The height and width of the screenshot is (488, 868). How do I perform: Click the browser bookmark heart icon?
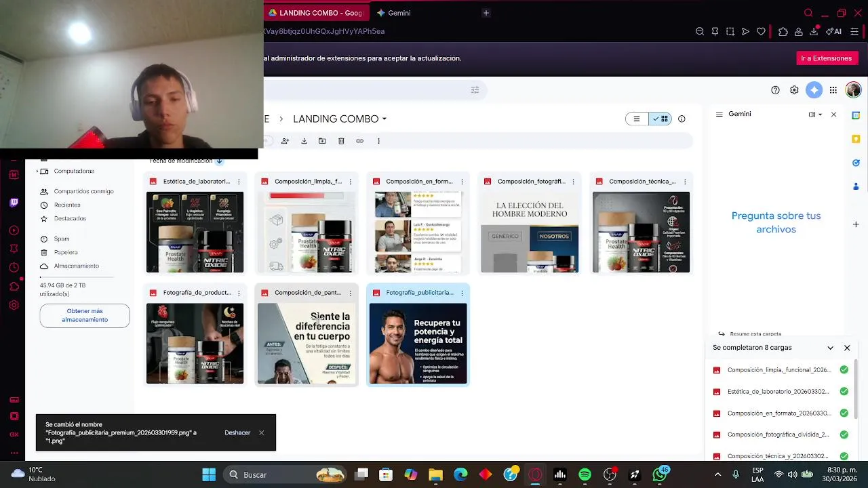click(761, 31)
